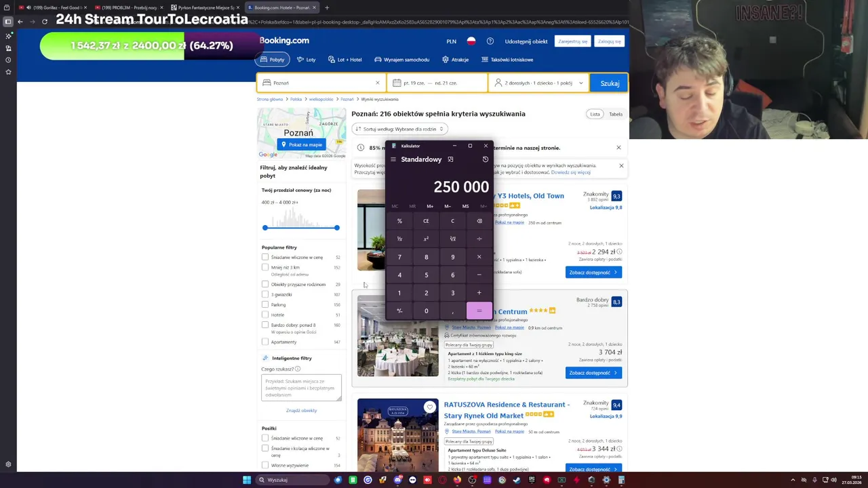
Task: Save RATUSZOVA listing with heart icon
Action: [430, 407]
